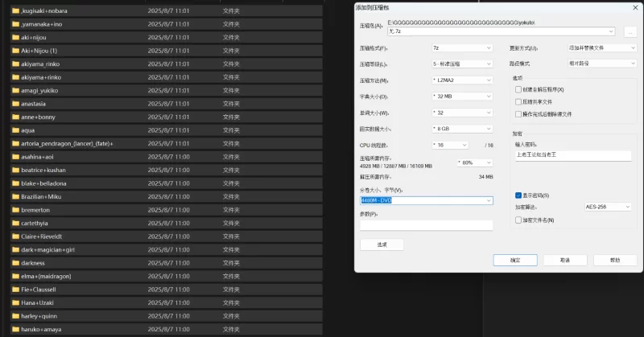Viewport: 644px width, 337px height.
Task: Click the cancel (取消) button
Action: click(565, 261)
